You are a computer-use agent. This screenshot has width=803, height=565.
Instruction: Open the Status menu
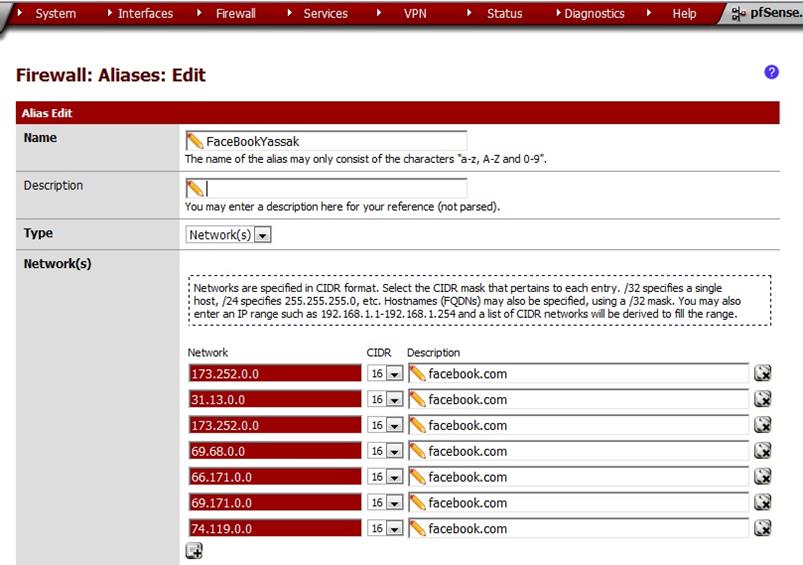504,13
